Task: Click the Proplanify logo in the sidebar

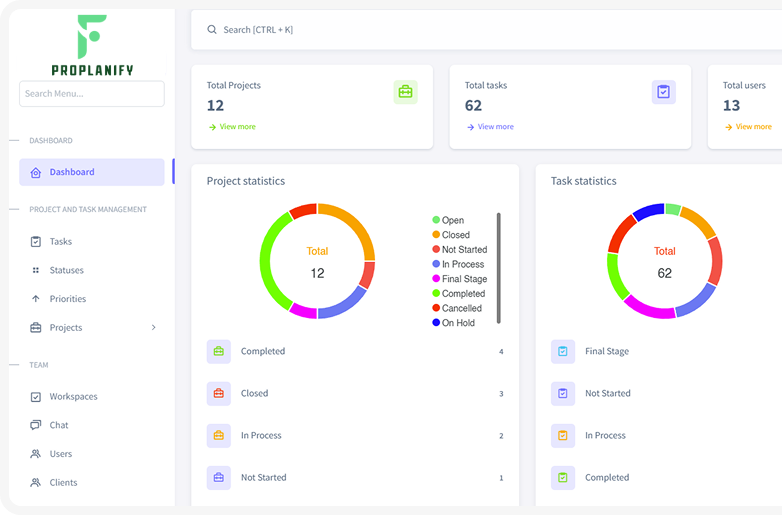Action: click(91, 46)
